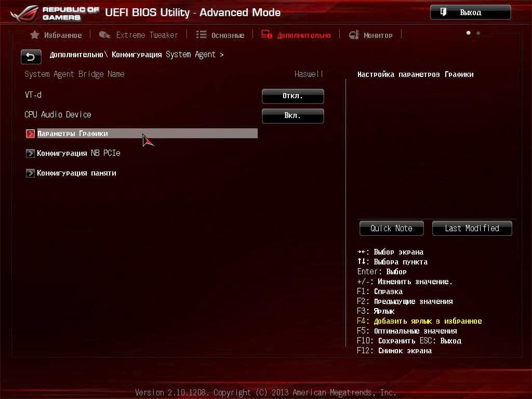Click F2 Предыдущие значения hint

point(405,301)
